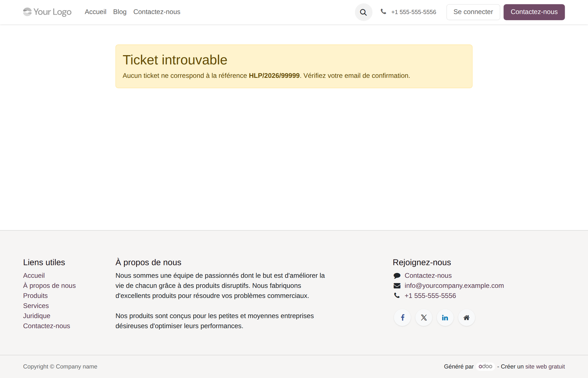The image size is (588, 378).
Task: Open Accueil in the top navigation
Action: tap(95, 12)
